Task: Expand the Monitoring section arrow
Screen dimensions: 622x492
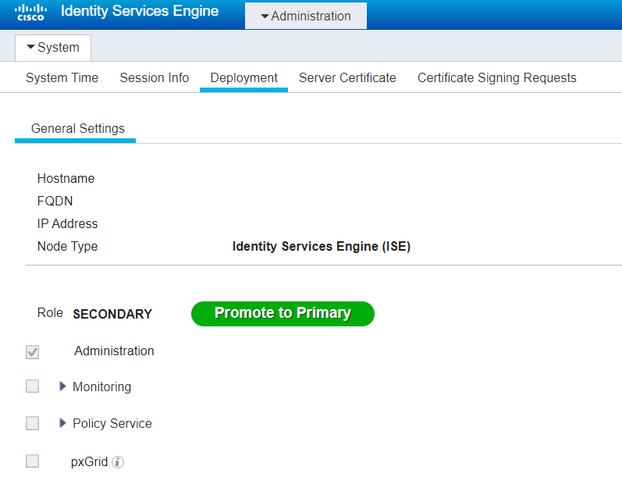Action: point(62,386)
